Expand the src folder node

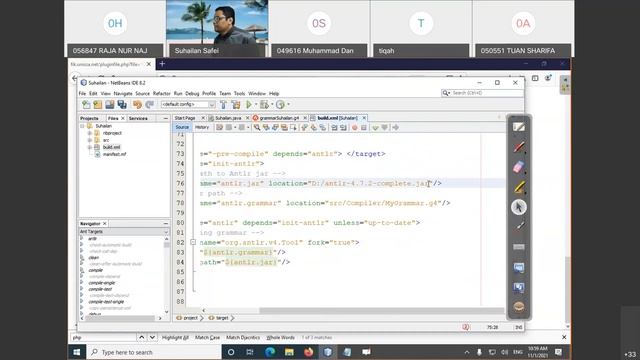90,140
